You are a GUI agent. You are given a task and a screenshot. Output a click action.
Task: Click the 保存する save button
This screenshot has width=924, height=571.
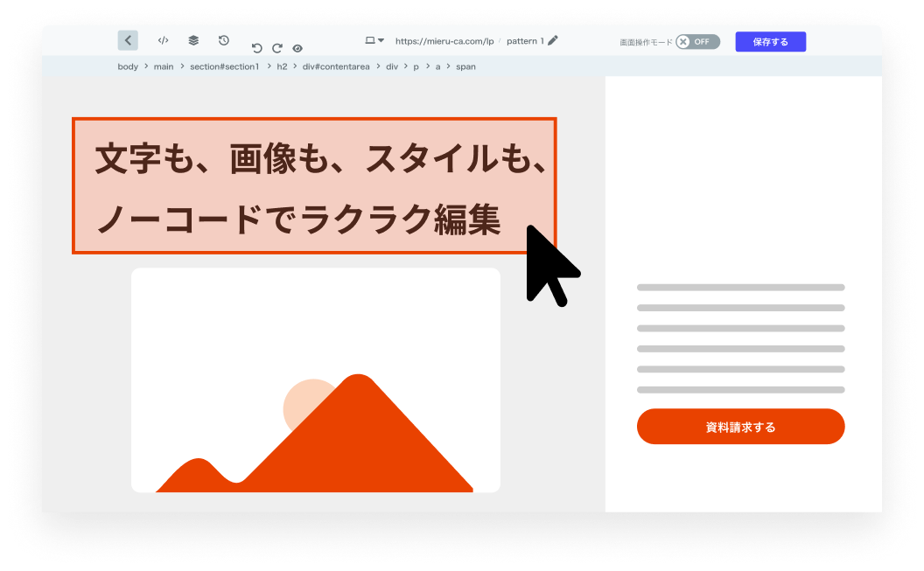pos(770,42)
